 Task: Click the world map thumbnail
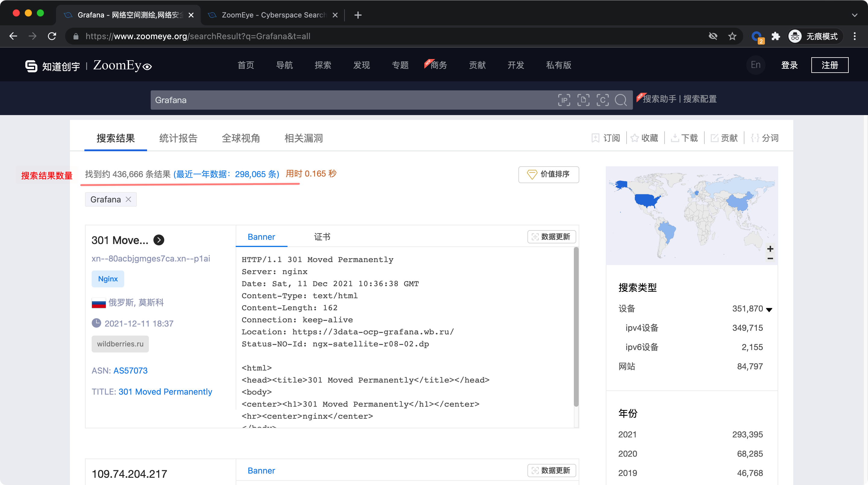(691, 216)
